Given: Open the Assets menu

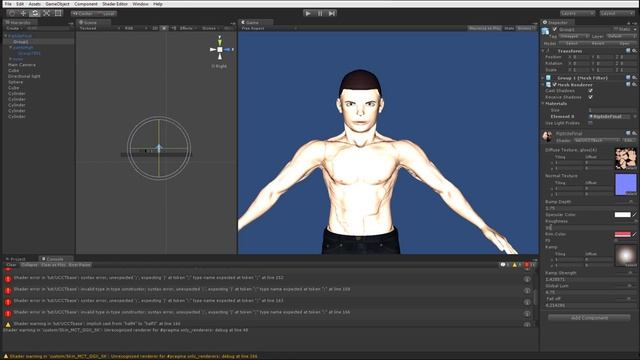Looking at the screenshot, I should coord(35,4).
